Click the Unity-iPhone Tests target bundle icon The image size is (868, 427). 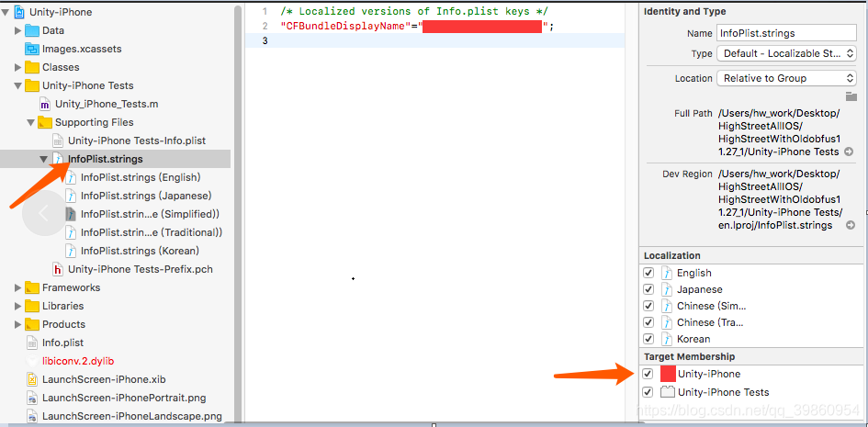(668, 392)
